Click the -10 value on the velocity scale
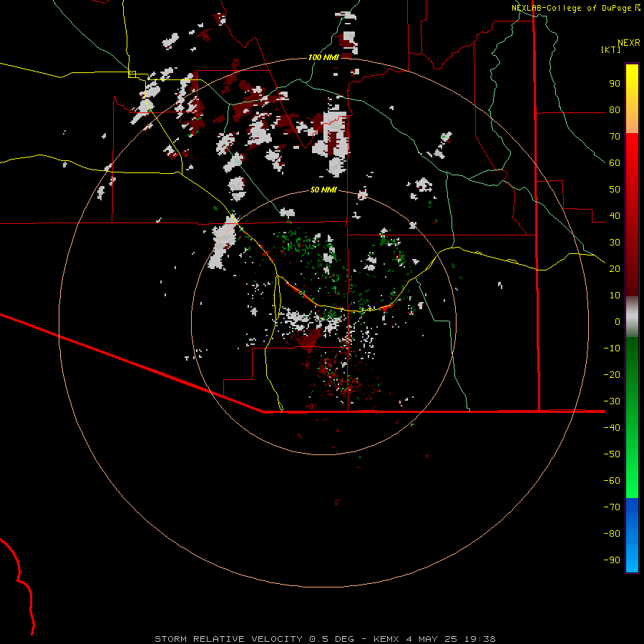This screenshot has width=644, height=644. click(612, 348)
